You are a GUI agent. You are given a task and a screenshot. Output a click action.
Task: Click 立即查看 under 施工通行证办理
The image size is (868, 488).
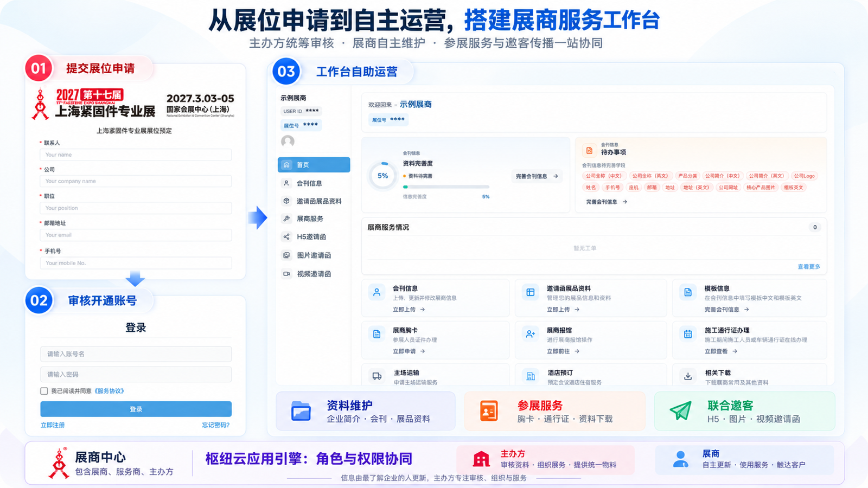pyautogui.click(x=721, y=351)
